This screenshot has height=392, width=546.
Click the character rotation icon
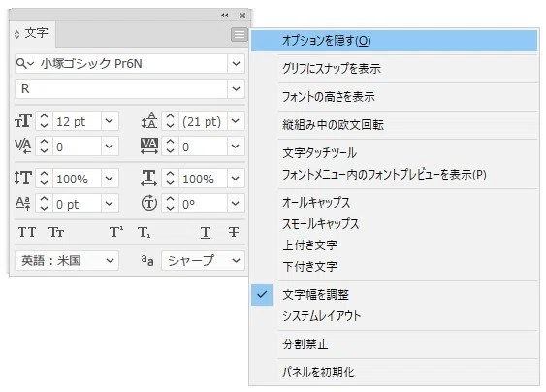(149, 203)
